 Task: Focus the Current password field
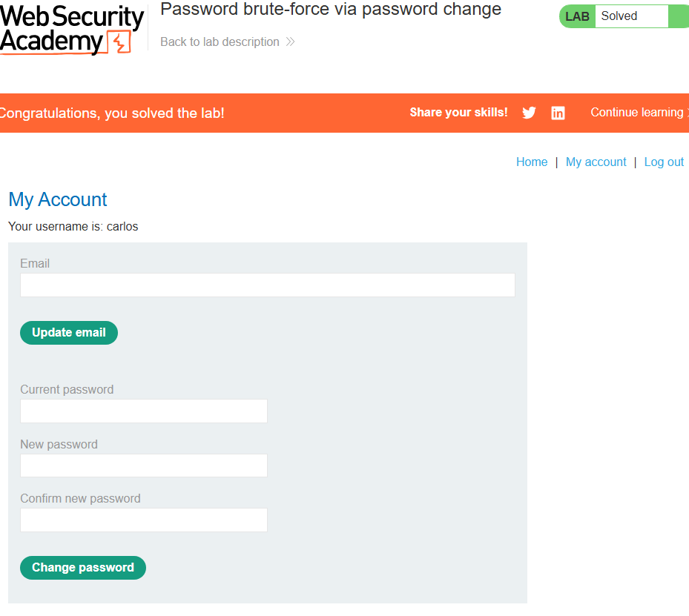tap(144, 411)
